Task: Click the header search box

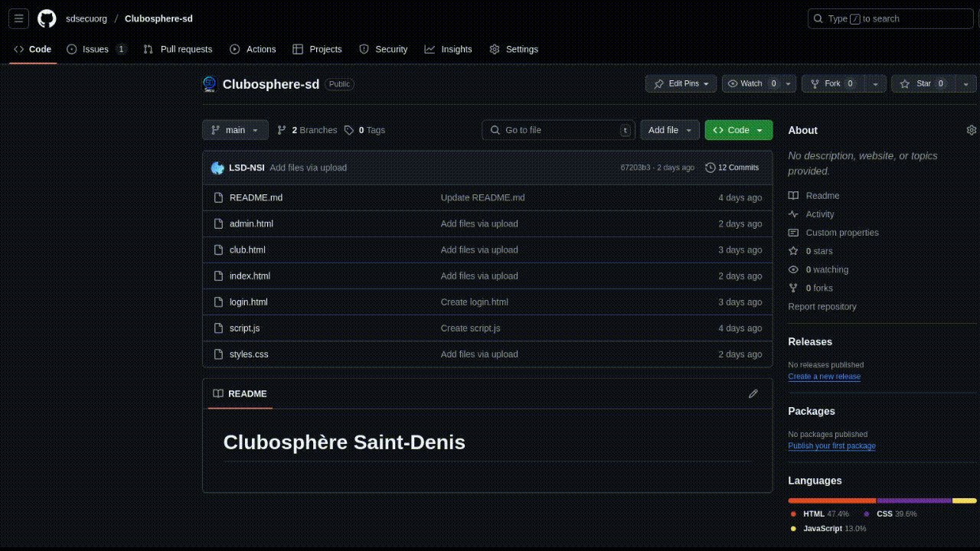Action: [889, 18]
